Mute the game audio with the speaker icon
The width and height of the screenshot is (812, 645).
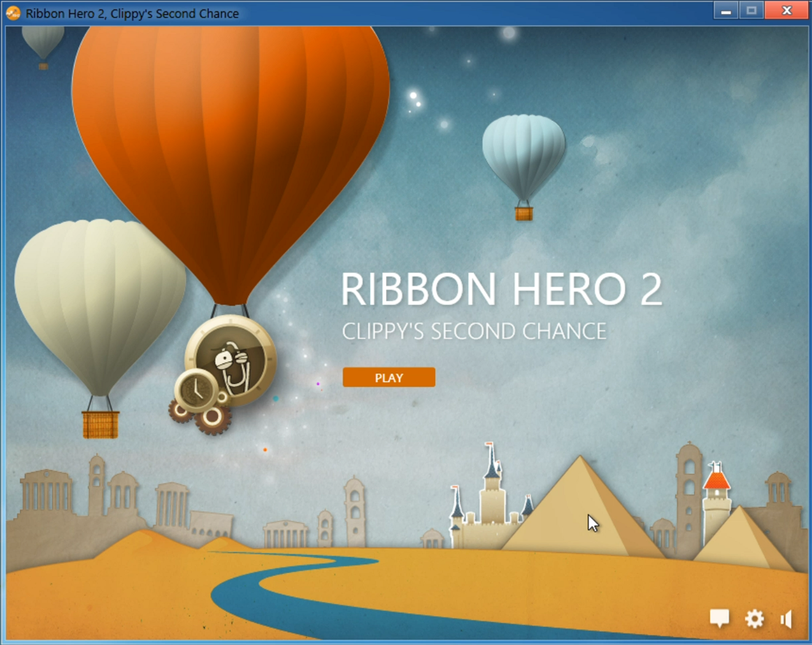tap(786, 618)
